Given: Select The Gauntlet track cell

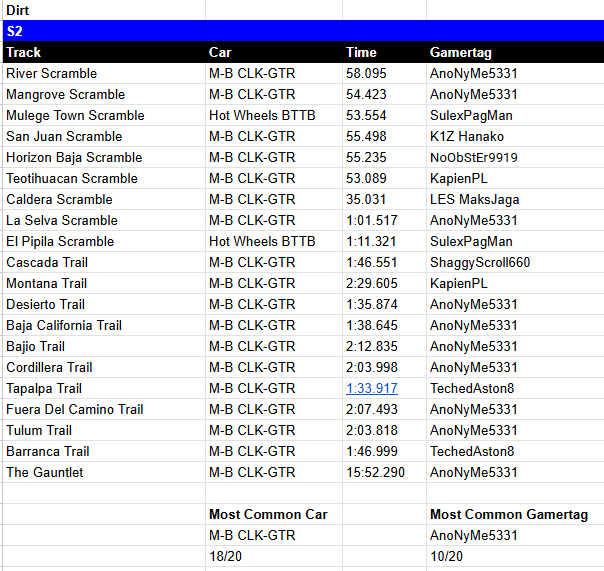Looking at the screenshot, I should pos(104,472).
